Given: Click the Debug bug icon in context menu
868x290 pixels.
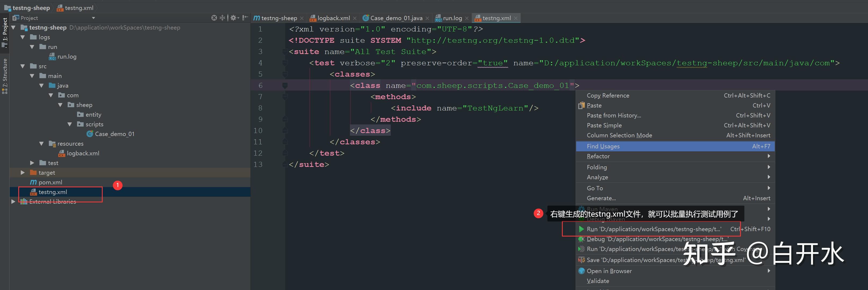Looking at the screenshot, I should 581,239.
